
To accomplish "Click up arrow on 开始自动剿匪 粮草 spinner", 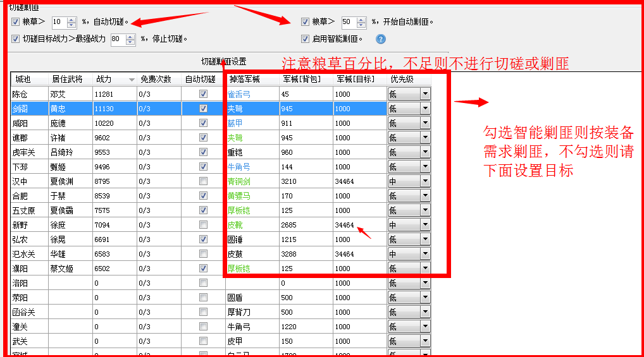I will coord(361,19).
